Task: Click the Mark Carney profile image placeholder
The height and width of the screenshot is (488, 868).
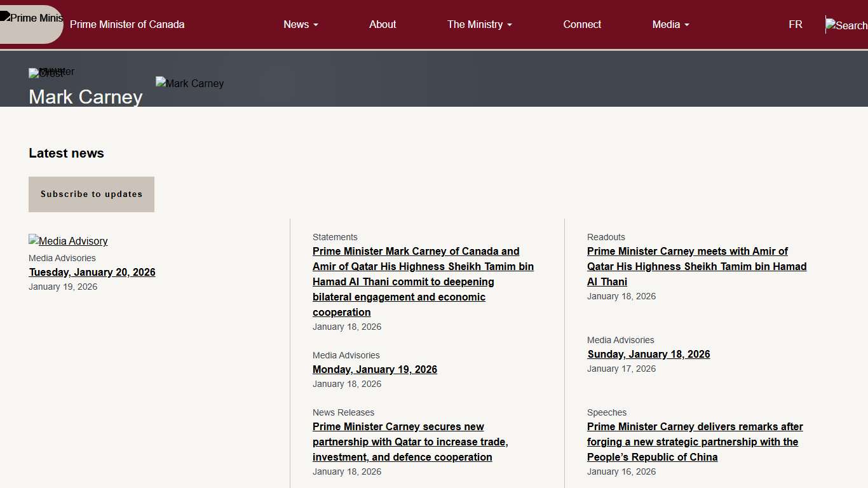Action: [x=189, y=83]
